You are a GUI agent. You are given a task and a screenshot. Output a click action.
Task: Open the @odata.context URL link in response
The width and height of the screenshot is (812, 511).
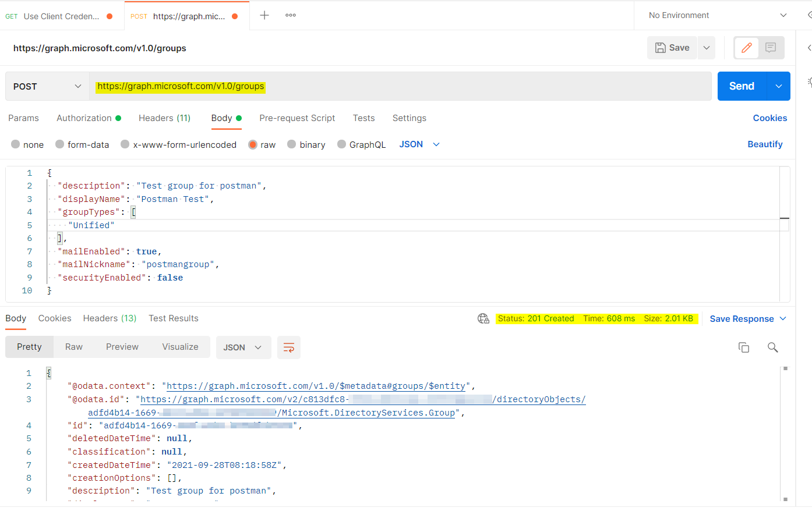coord(316,386)
